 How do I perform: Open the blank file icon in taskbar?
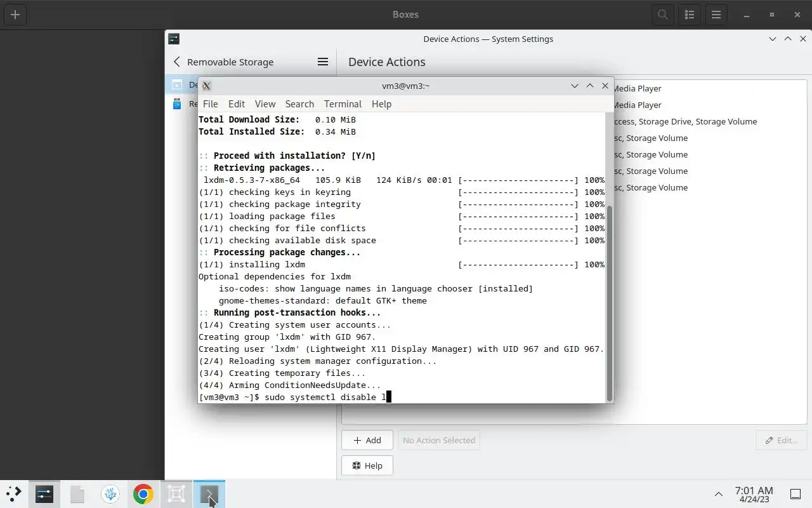click(77, 493)
